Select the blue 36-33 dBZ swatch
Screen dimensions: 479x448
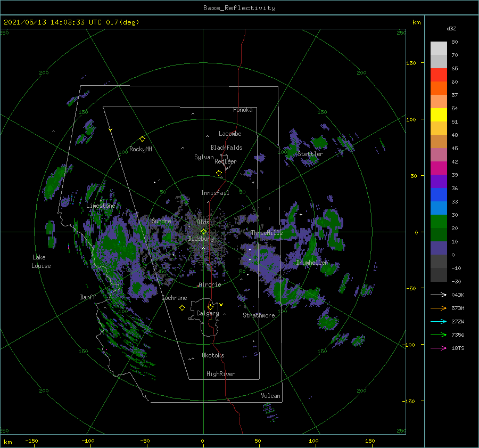tap(439, 195)
